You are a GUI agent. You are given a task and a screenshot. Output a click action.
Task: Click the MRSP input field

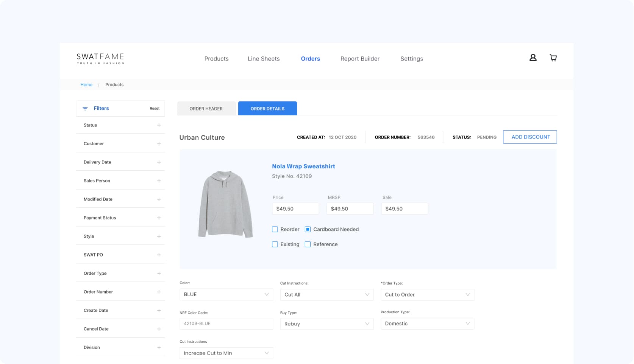click(x=350, y=209)
